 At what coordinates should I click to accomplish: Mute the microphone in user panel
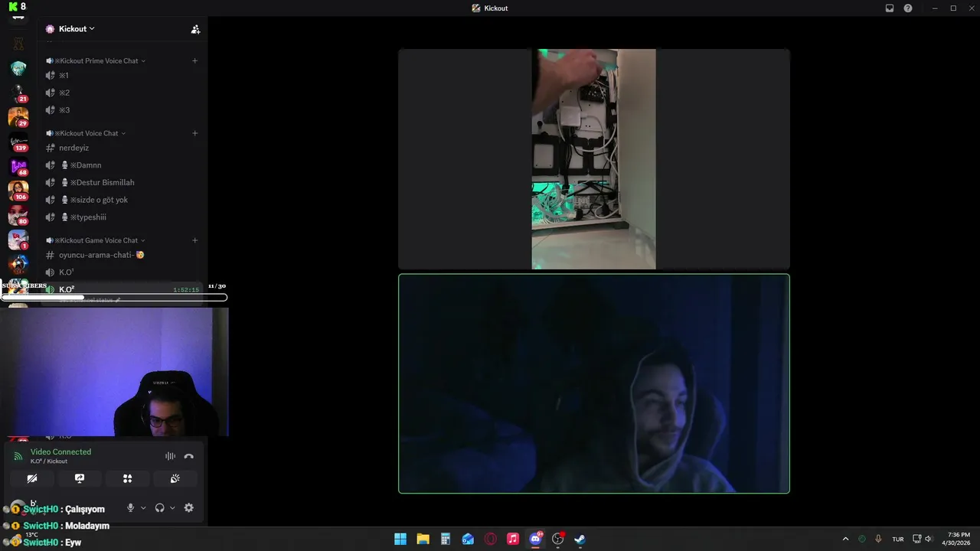tap(131, 508)
